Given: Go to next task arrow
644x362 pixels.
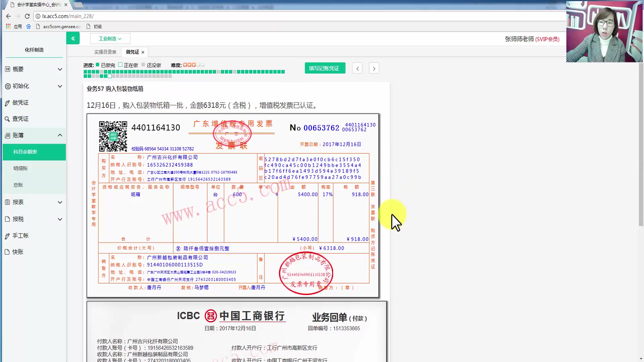Looking at the screenshot, I should coord(374,68).
